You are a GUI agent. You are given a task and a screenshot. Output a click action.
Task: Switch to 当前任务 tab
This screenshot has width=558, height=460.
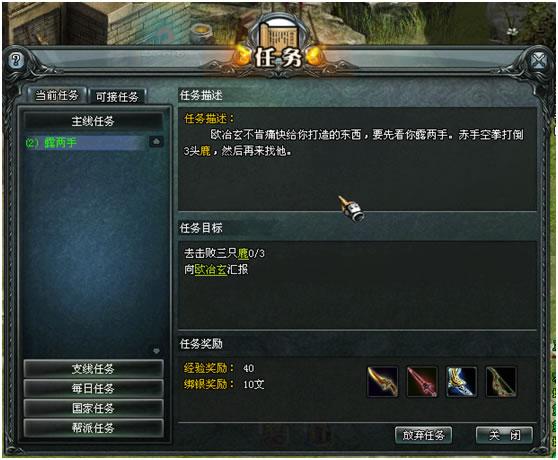pyautogui.click(x=57, y=95)
